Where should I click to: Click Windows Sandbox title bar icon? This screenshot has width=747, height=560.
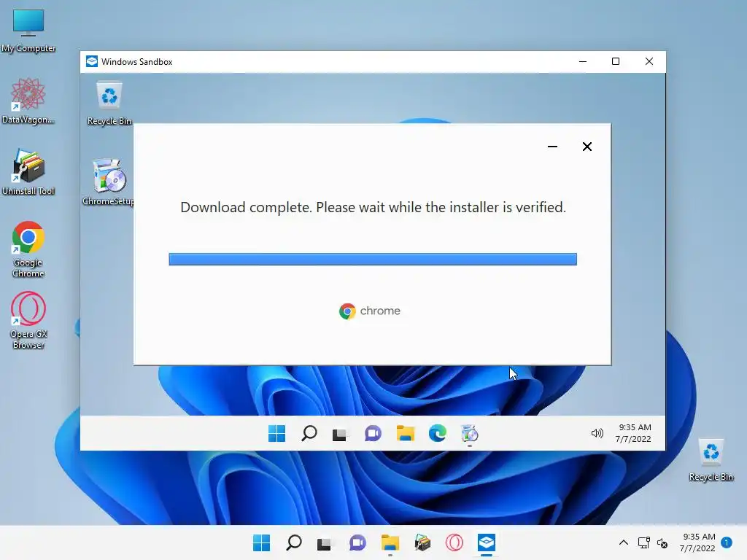pos(92,61)
